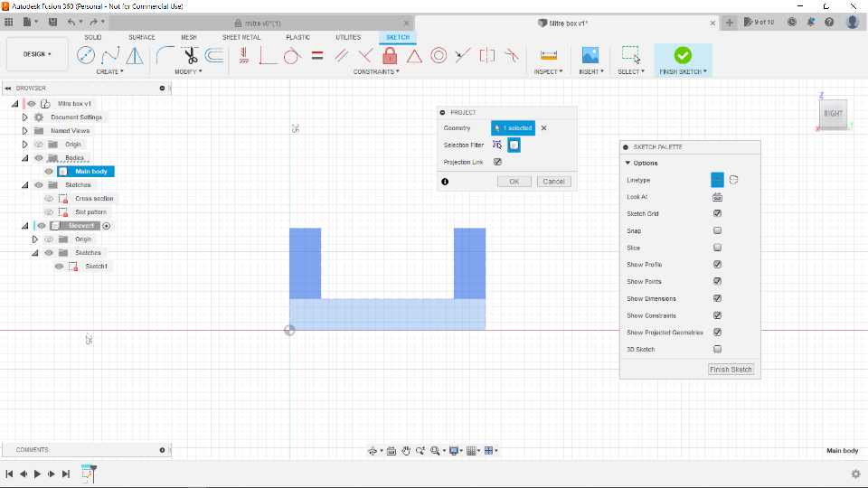Click the Finish Sketch palette button
Image resolution: width=868 pixels, height=488 pixels.
pos(731,370)
